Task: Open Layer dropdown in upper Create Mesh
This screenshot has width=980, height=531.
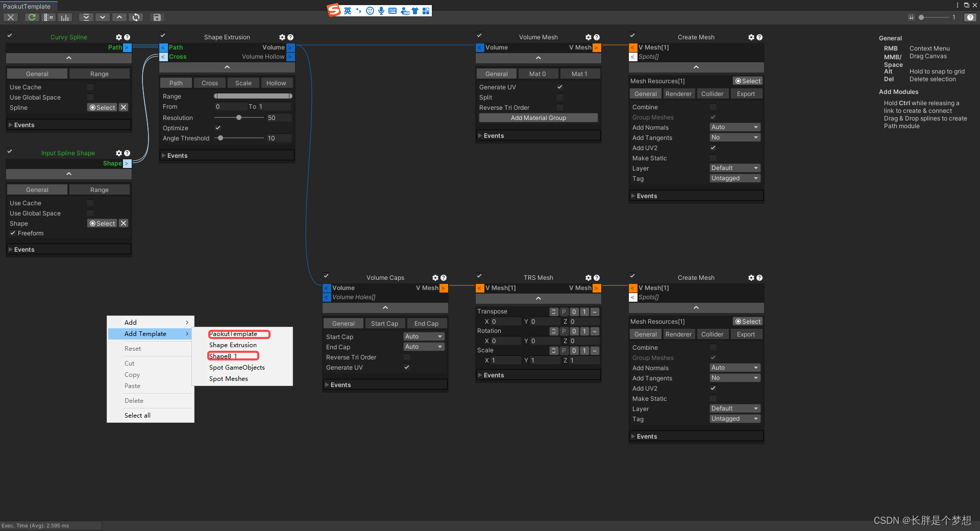Action: [x=735, y=168]
